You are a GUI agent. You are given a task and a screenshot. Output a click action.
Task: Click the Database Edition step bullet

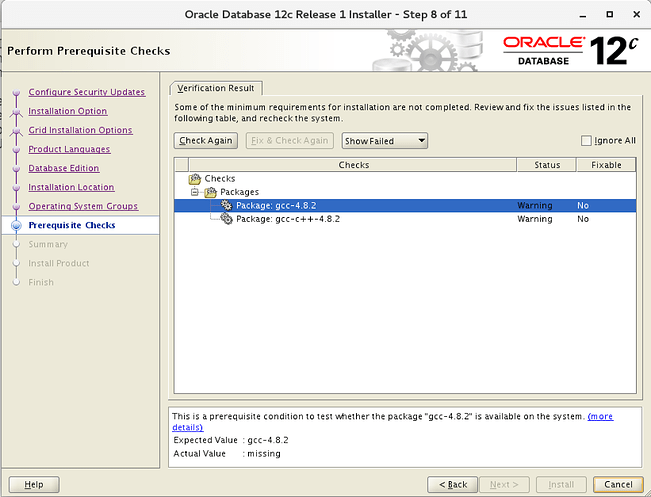click(16, 169)
